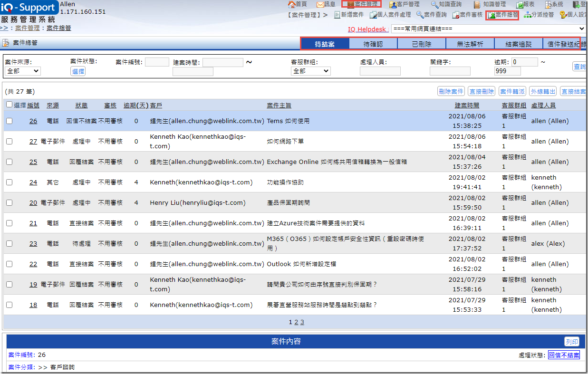Screen dimensions: 588x374
Task: Click the 逾期 upper limit field showing 999
Action: [x=508, y=71]
